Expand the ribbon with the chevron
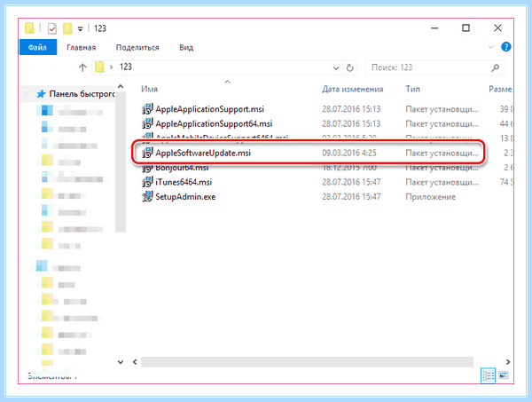Viewport: 532px width, 402px height. coord(490,47)
